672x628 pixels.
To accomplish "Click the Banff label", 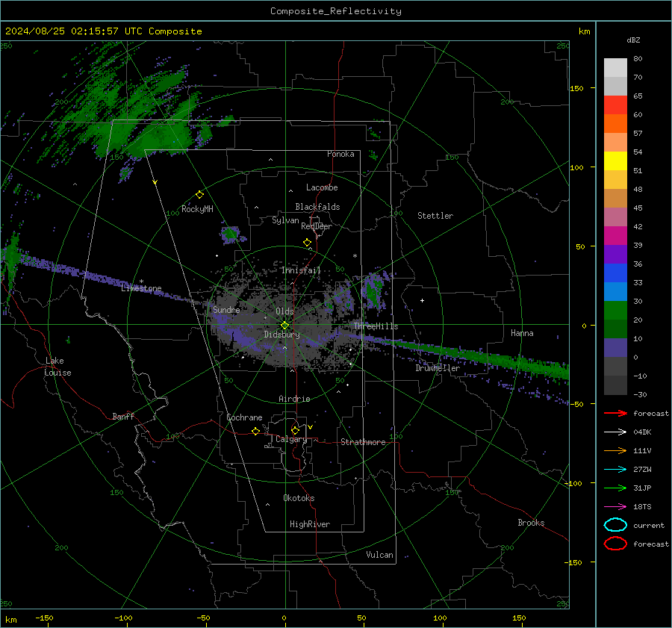I will 123,416.
